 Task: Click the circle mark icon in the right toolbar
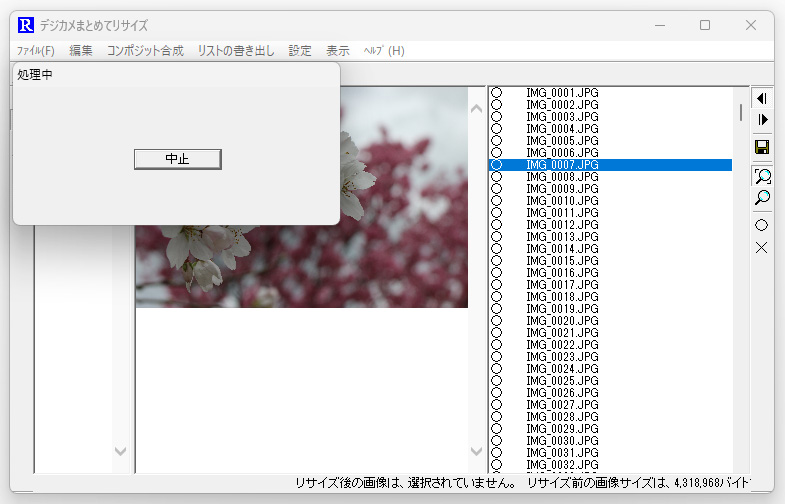pos(761,225)
